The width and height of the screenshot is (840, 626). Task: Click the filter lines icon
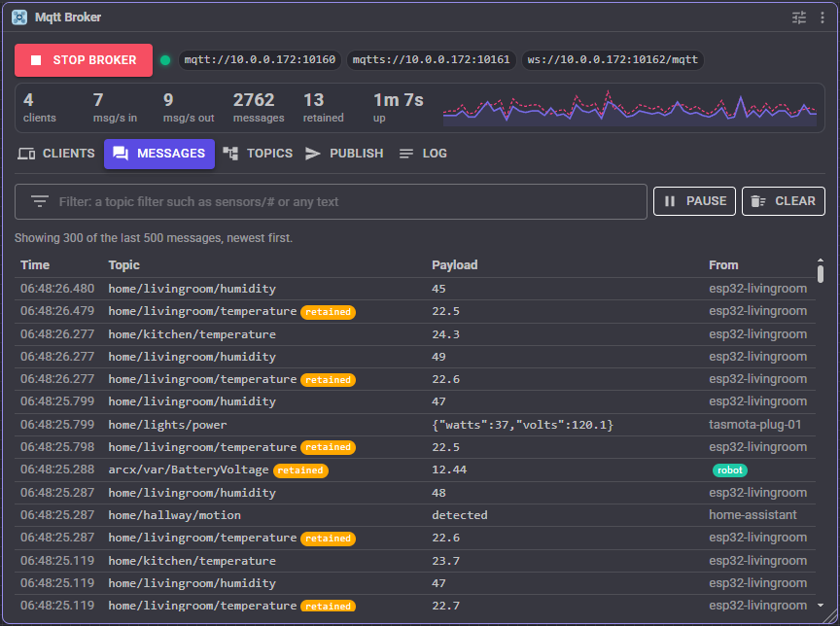point(40,202)
